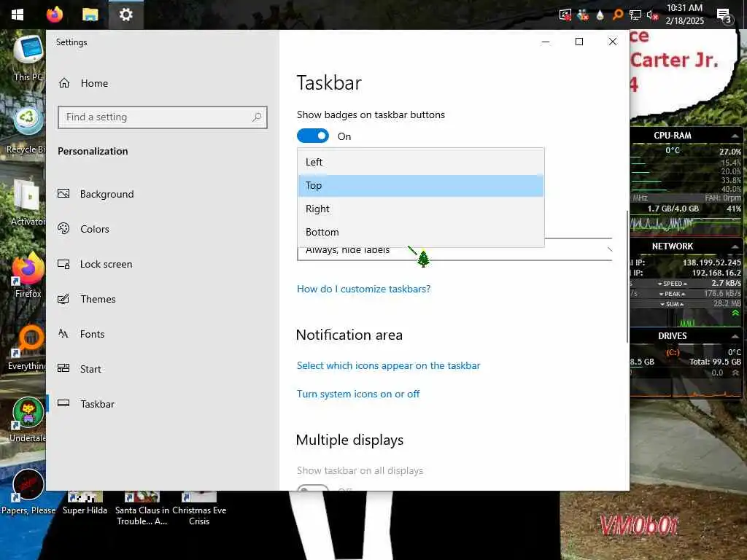The width and height of the screenshot is (747, 560).
Task: Click the Fonts icon in sidebar
Action: tap(63, 333)
